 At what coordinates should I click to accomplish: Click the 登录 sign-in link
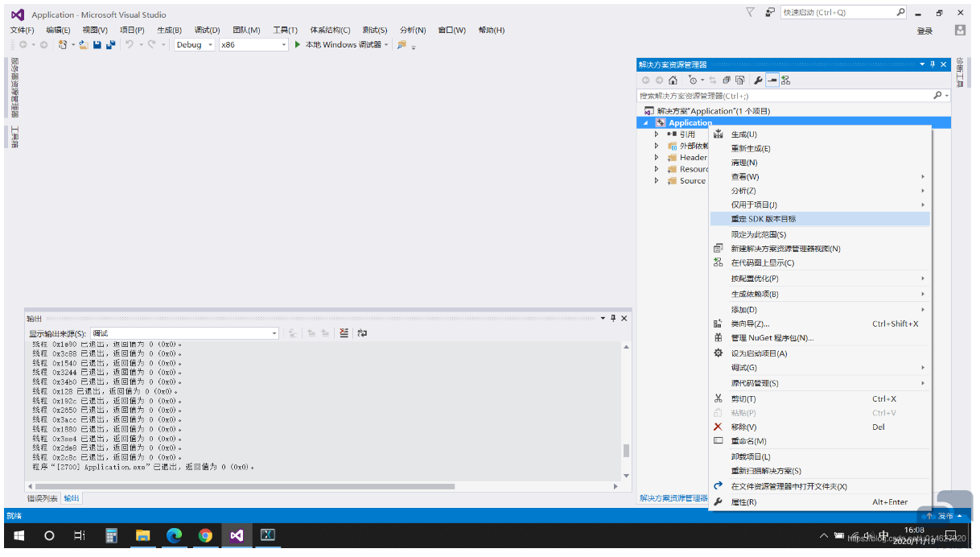click(x=924, y=31)
